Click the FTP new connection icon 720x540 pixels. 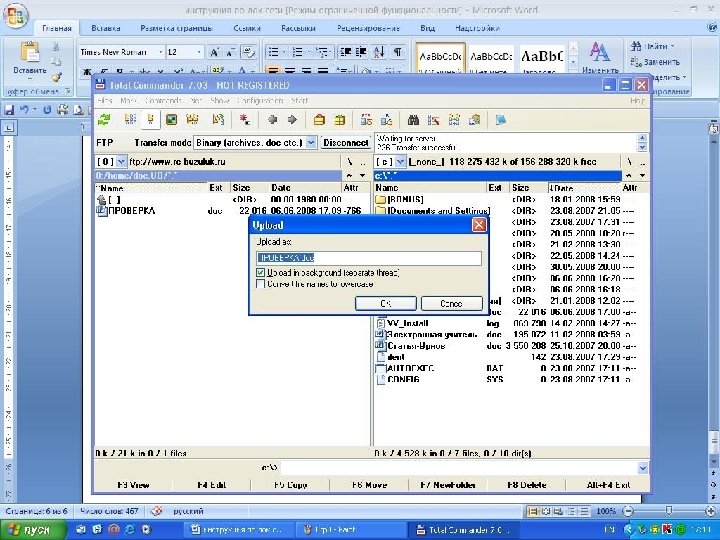coord(387,120)
